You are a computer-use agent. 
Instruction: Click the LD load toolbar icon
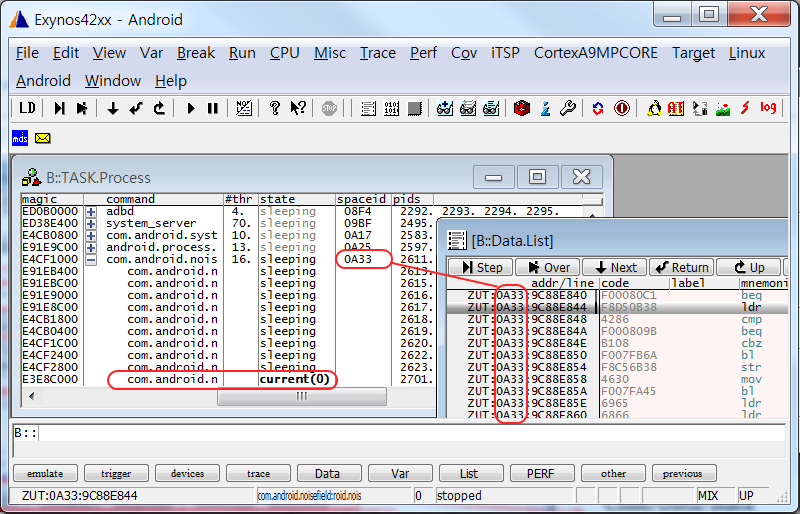[28, 108]
